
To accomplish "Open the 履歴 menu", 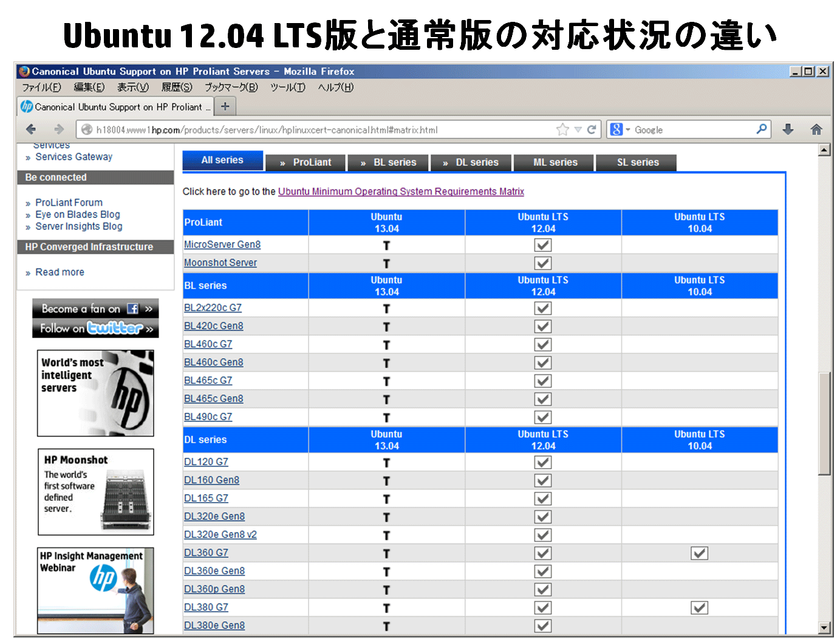I will (x=177, y=87).
